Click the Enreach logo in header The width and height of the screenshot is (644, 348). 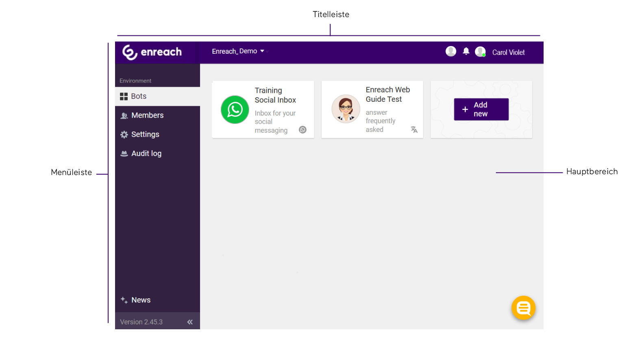(x=152, y=52)
